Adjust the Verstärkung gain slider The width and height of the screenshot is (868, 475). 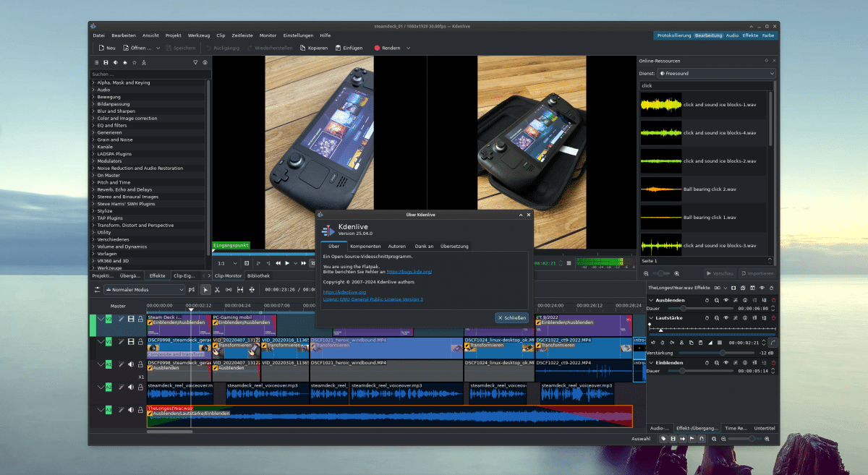click(x=721, y=352)
